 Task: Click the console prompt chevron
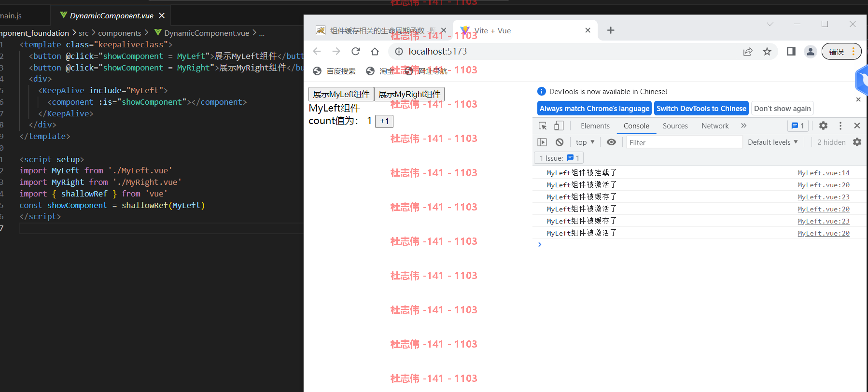coord(540,245)
